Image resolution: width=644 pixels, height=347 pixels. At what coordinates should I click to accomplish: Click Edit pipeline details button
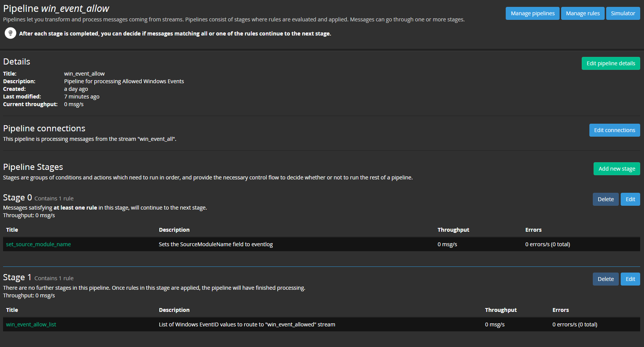pyautogui.click(x=611, y=63)
